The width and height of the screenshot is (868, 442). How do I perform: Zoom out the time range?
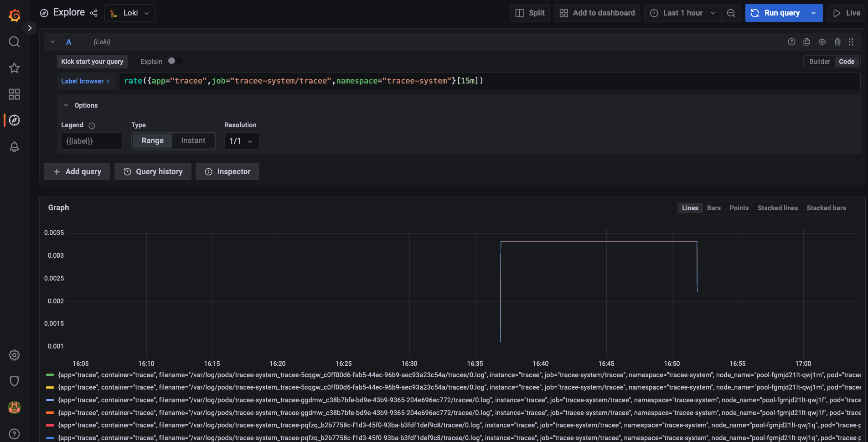pyautogui.click(x=731, y=13)
